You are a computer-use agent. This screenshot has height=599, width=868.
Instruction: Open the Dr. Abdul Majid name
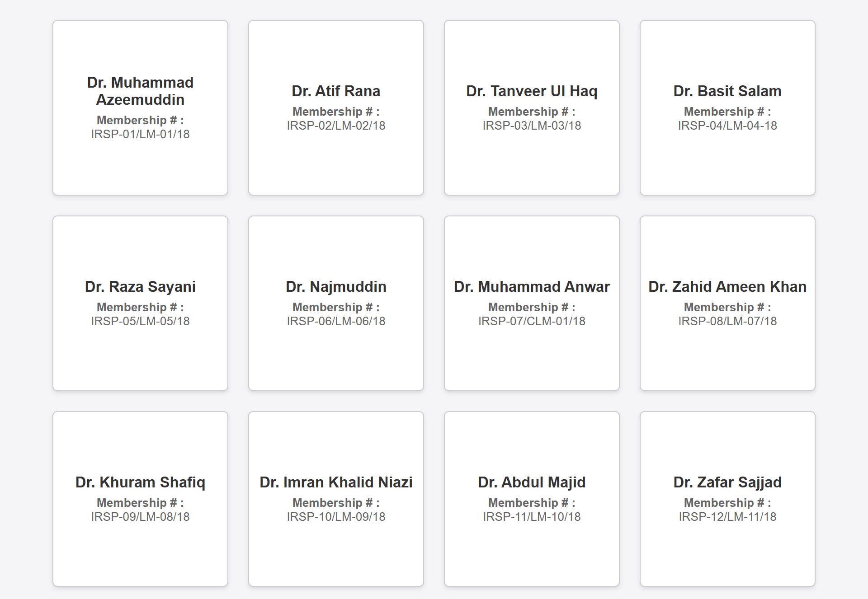(532, 482)
